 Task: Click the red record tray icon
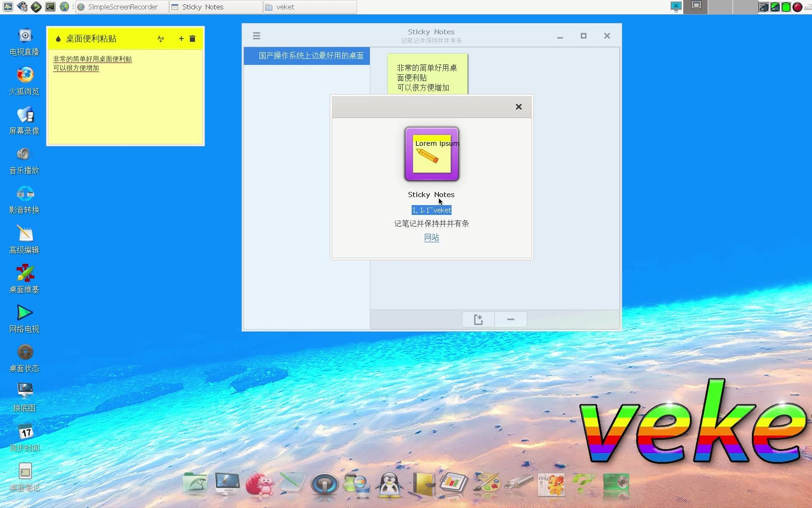(797, 7)
